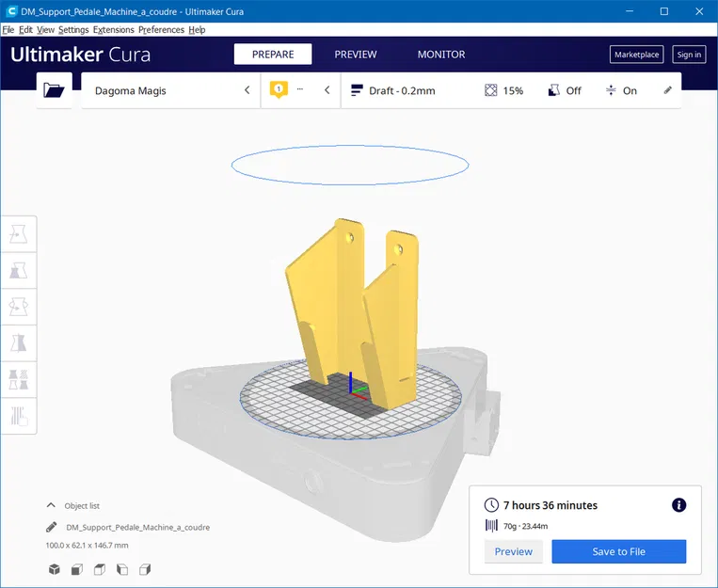Click the filament spool icon by 70g
The image size is (718, 588).
491,525
